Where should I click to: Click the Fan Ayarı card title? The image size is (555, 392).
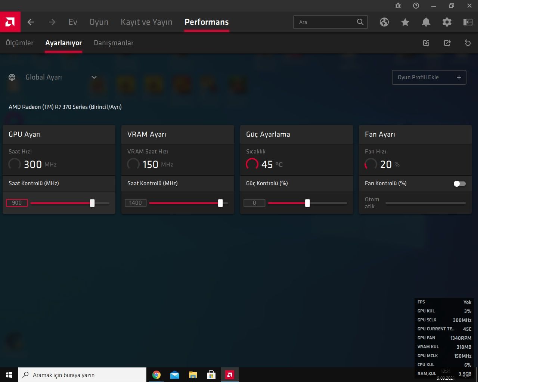tap(380, 134)
